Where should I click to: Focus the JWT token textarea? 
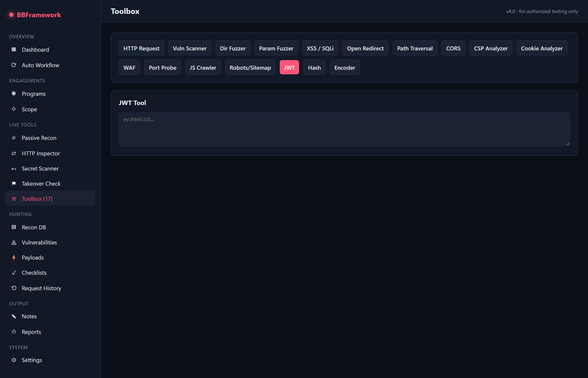(344, 129)
